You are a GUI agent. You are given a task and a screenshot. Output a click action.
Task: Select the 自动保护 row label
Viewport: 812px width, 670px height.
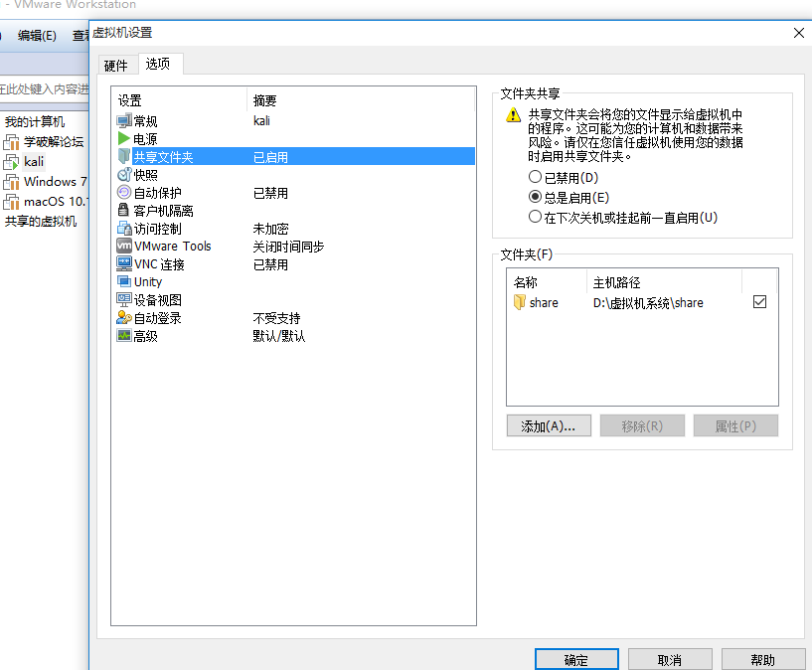click(x=157, y=193)
